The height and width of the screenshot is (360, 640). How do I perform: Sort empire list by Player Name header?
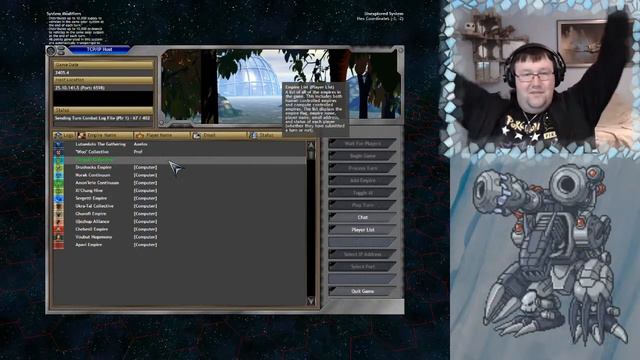click(x=162, y=136)
